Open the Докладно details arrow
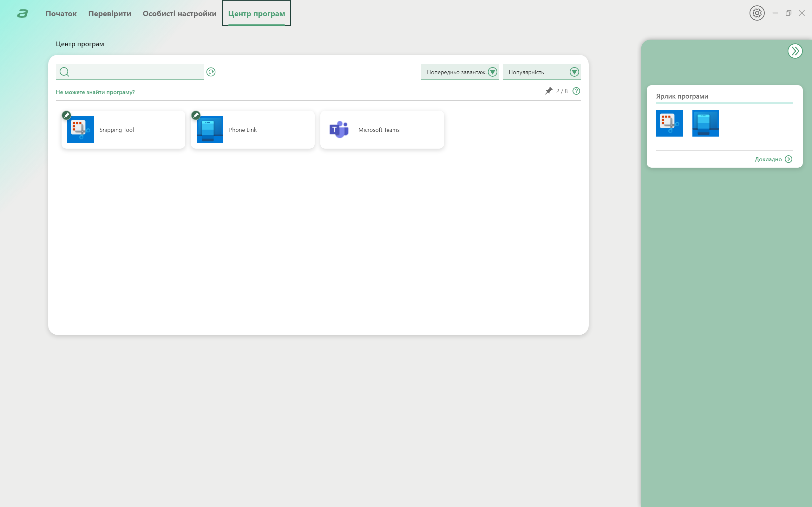The width and height of the screenshot is (812, 507). 789,159
